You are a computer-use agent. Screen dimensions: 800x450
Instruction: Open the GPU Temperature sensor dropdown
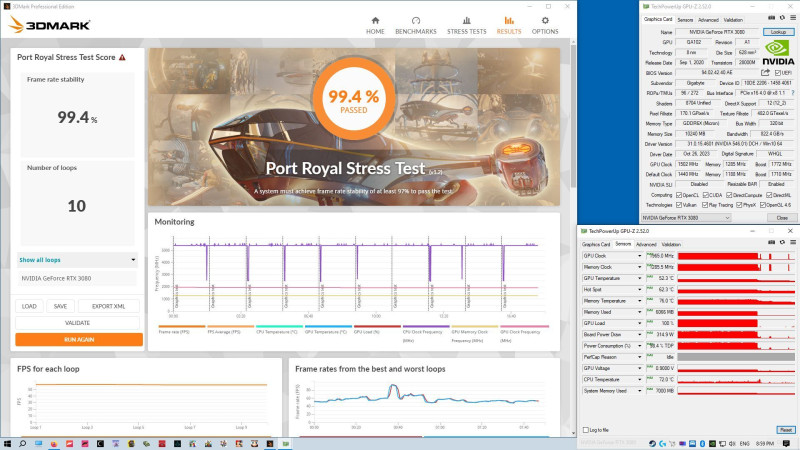(x=639, y=279)
